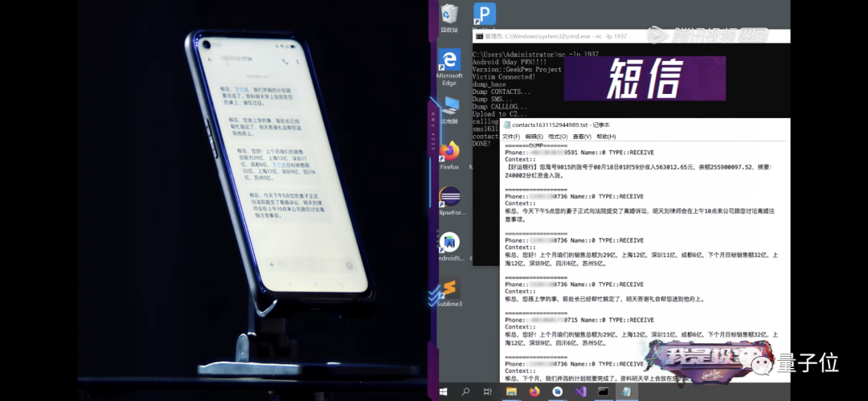Open taskbar search magnifier
The height and width of the screenshot is (401, 868).
tap(465, 391)
